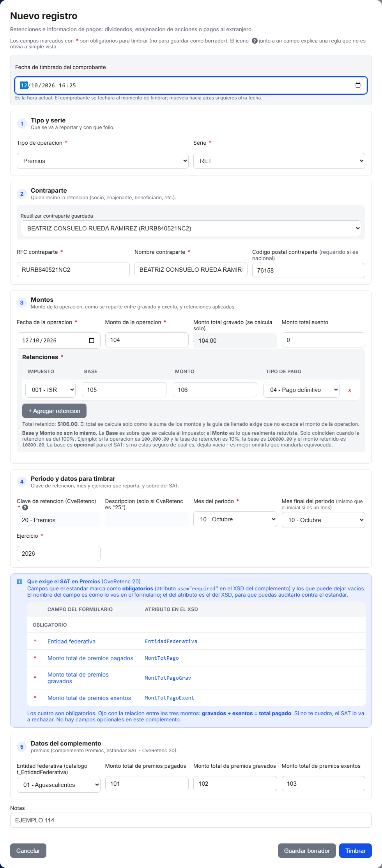Click the Timbrar button

(x=355, y=851)
